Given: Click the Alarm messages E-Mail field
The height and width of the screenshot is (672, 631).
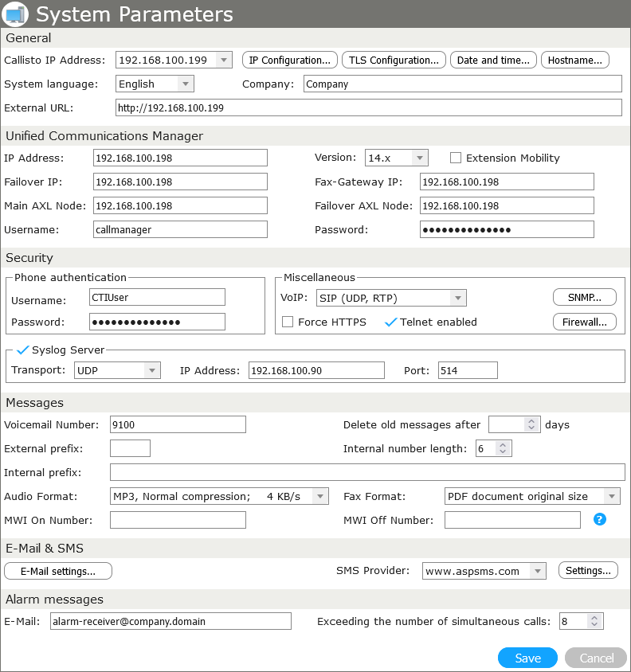Looking at the screenshot, I should click(x=170, y=621).
